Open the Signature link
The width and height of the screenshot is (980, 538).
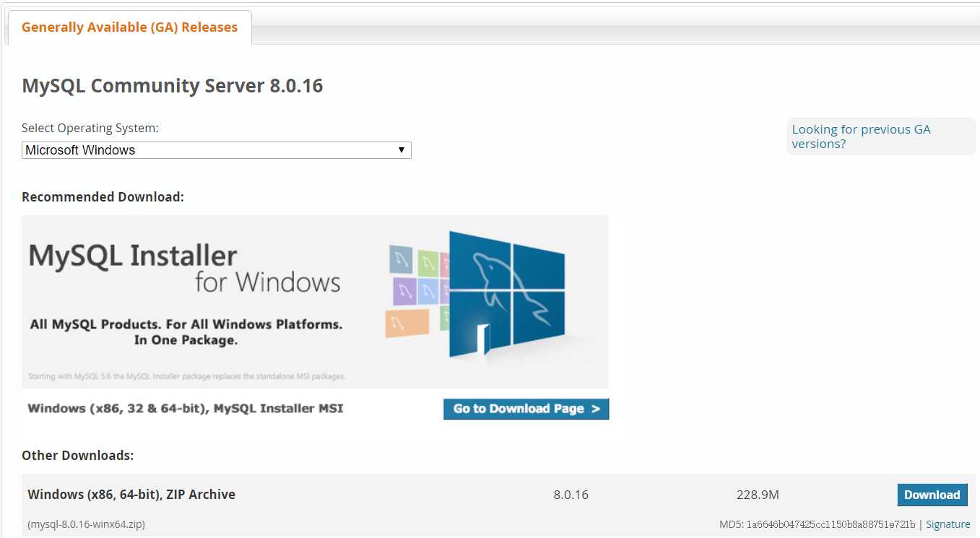[x=948, y=524]
